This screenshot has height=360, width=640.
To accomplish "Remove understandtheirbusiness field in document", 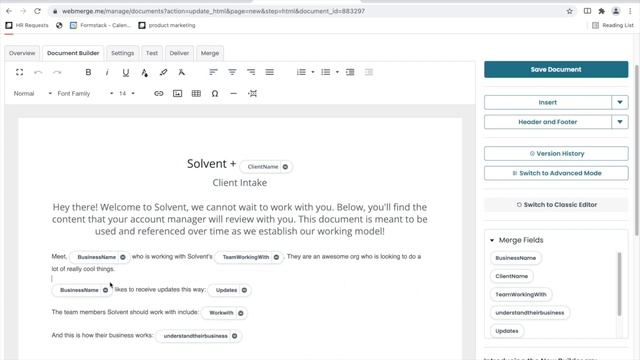I will [235, 336].
